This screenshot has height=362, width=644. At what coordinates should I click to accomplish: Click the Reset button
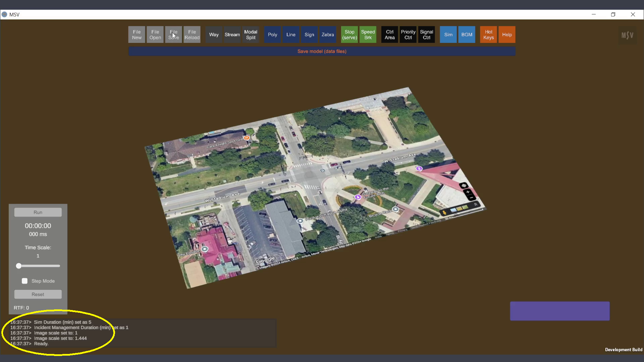coord(38,294)
